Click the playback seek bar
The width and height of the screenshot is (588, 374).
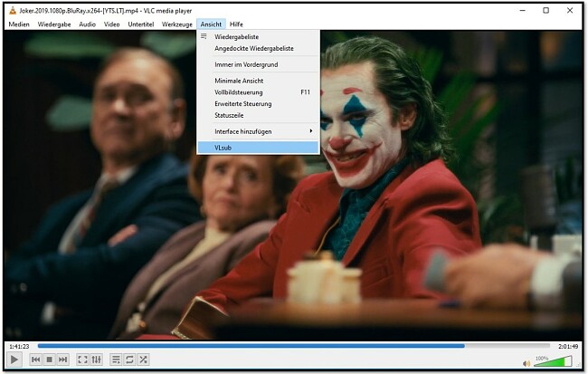(294, 346)
